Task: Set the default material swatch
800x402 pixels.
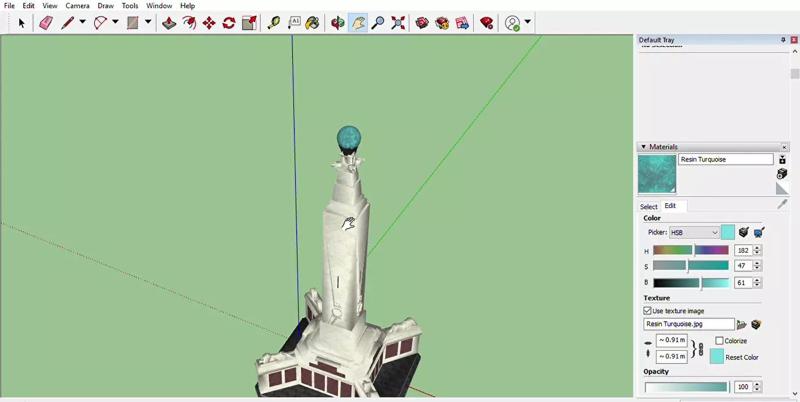Action: coord(782,189)
